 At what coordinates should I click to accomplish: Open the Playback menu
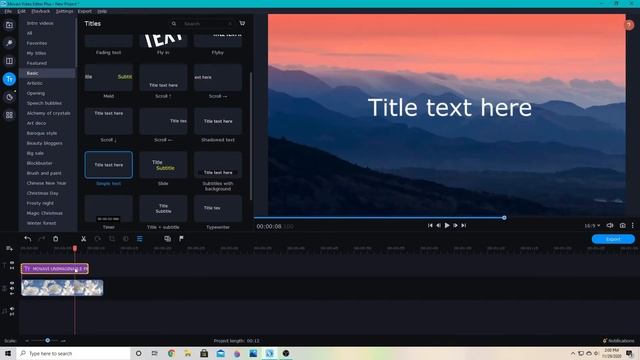tap(40, 11)
